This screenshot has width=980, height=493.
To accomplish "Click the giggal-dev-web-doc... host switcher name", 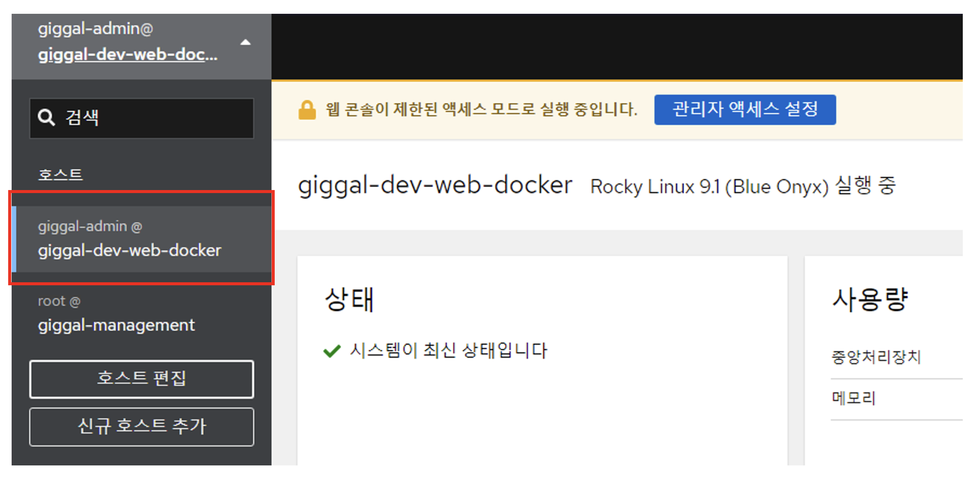I will point(127,55).
